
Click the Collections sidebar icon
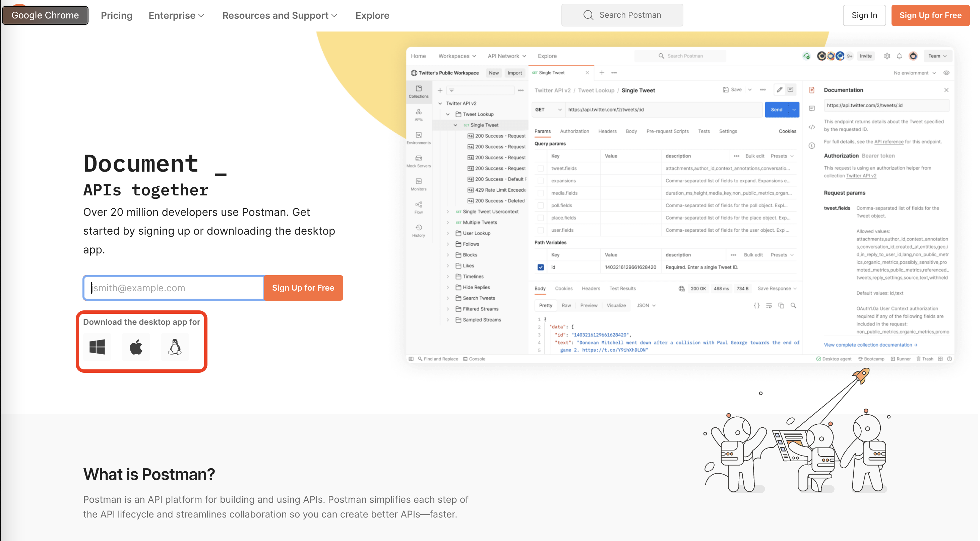(419, 91)
